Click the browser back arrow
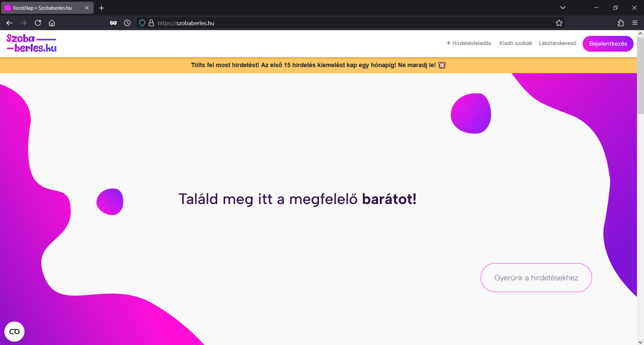644x345 pixels. [9, 23]
